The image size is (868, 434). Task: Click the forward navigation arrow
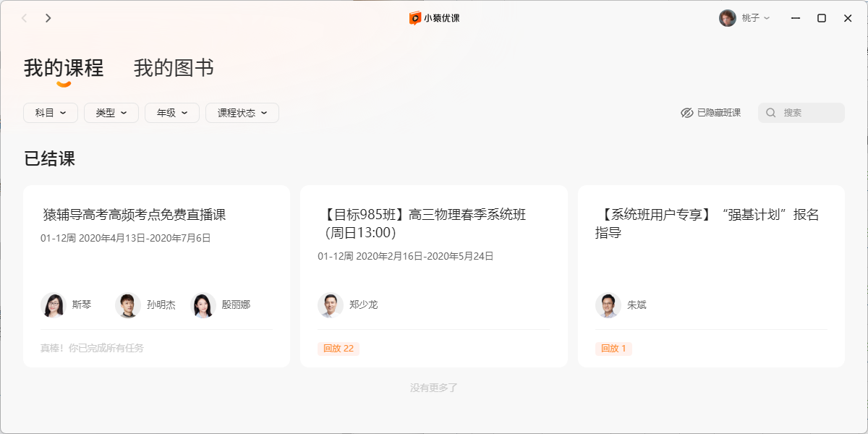[x=48, y=18]
